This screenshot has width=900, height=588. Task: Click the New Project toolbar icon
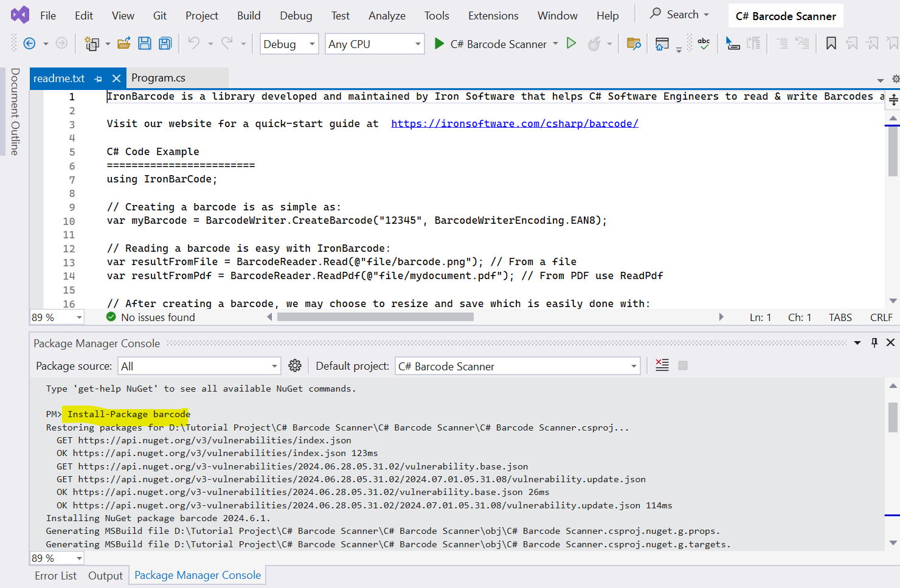(92, 43)
